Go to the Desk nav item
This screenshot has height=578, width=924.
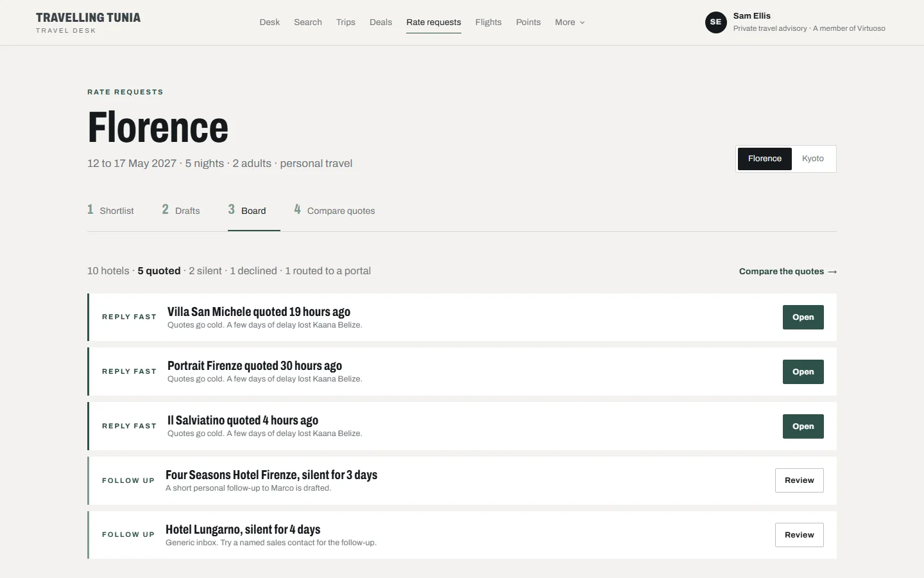click(x=269, y=22)
